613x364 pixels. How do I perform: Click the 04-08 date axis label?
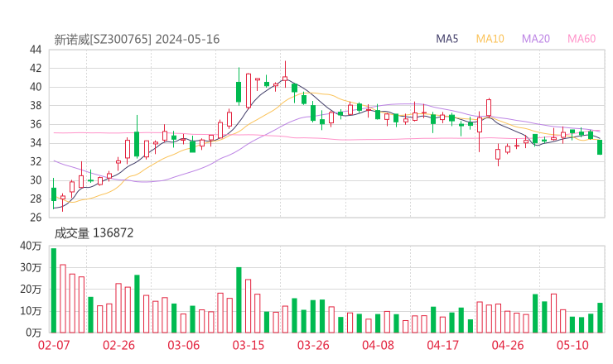click(378, 345)
